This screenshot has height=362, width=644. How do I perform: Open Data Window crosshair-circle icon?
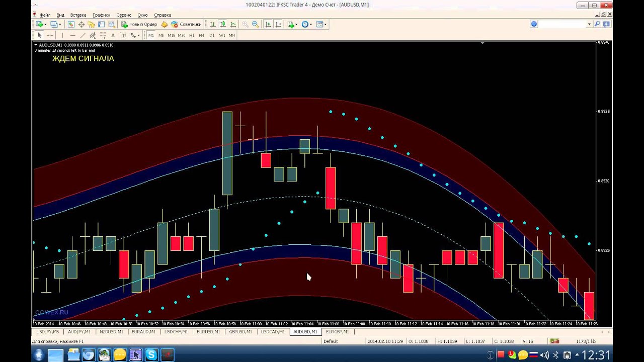coord(81,24)
